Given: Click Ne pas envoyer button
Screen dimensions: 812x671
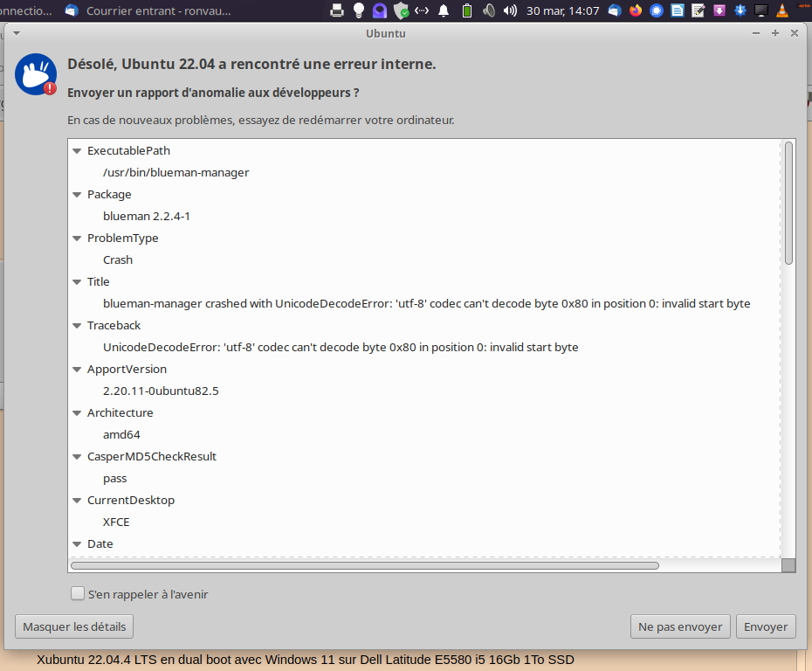Looking at the screenshot, I should tap(680, 626).
